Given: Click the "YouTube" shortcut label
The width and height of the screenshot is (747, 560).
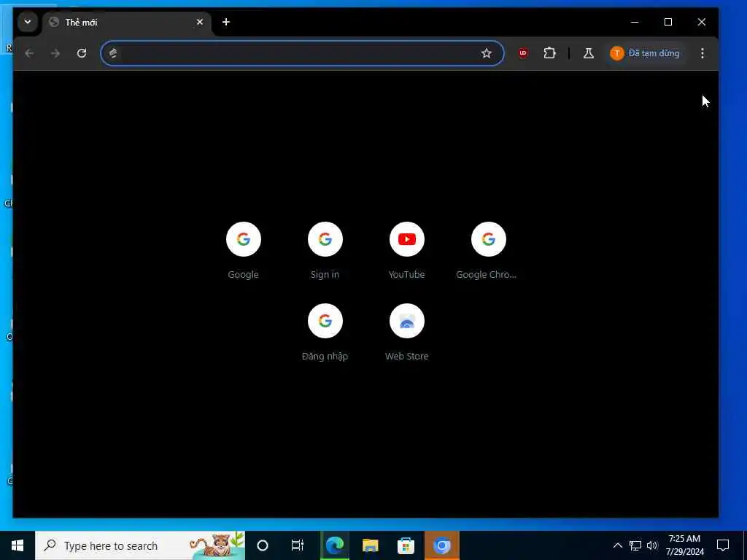Looking at the screenshot, I should [x=406, y=275].
